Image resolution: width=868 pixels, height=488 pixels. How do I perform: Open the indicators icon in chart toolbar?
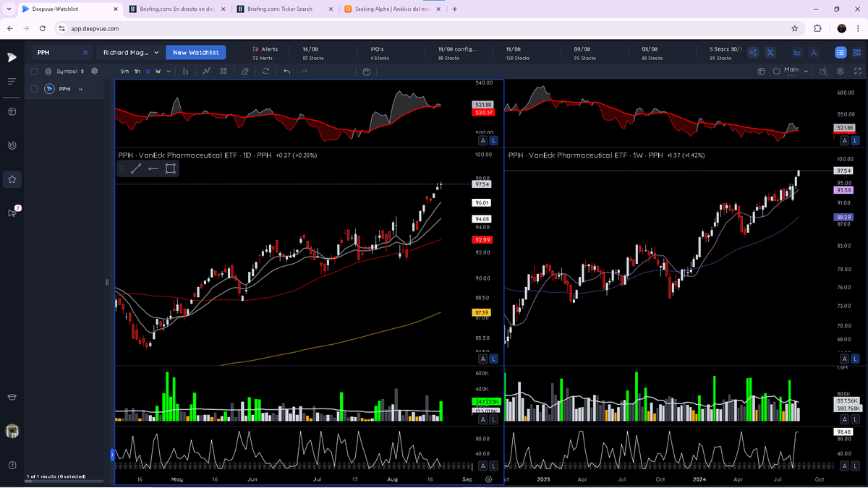pos(207,71)
